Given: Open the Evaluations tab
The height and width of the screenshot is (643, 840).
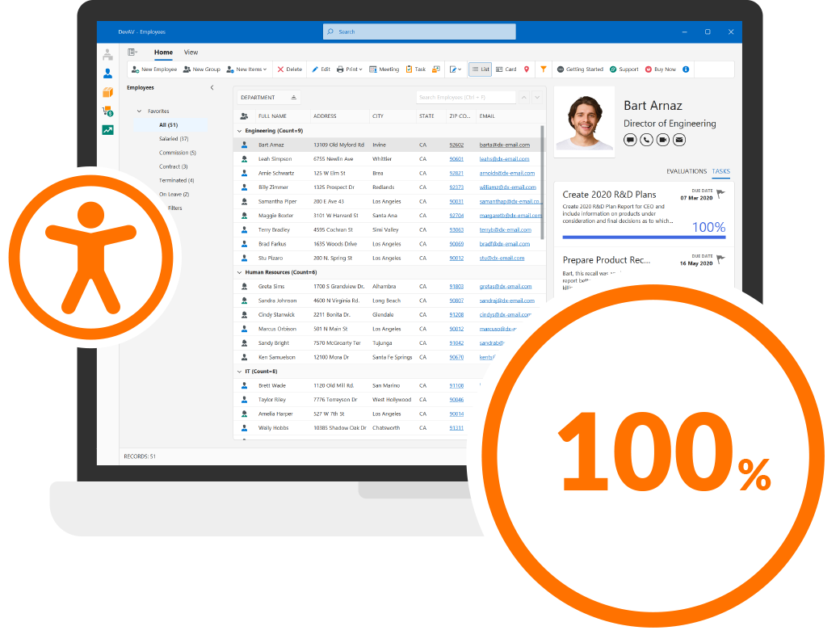Looking at the screenshot, I should 687,171.
